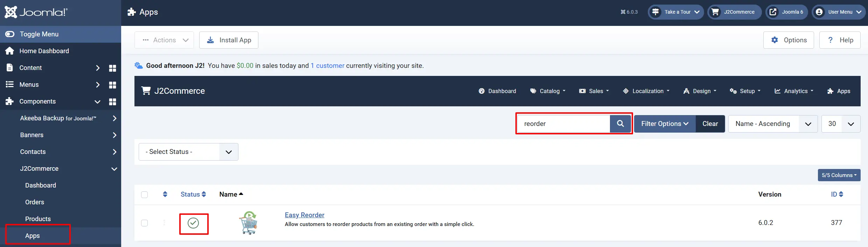Expand the Content menu chevron
The height and width of the screenshot is (247, 868).
click(x=98, y=68)
